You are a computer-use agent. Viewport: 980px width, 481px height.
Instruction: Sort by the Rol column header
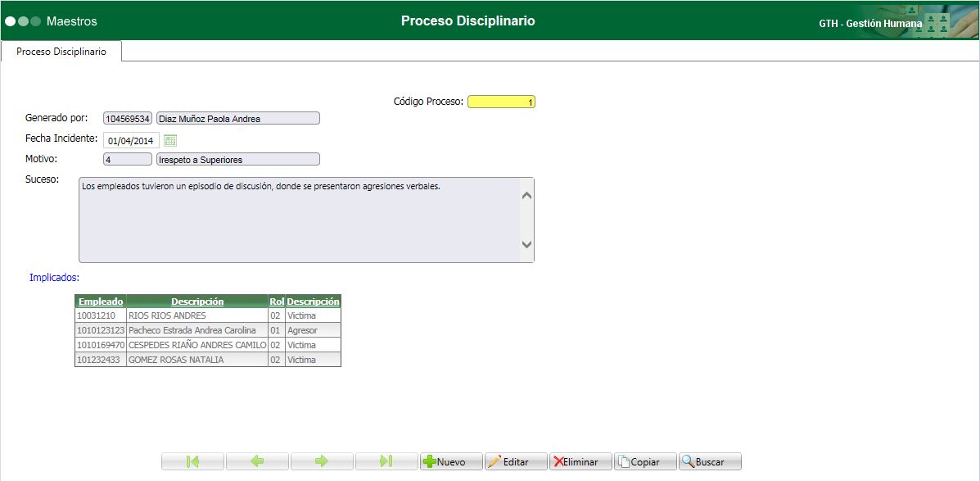(x=277, y=302)
